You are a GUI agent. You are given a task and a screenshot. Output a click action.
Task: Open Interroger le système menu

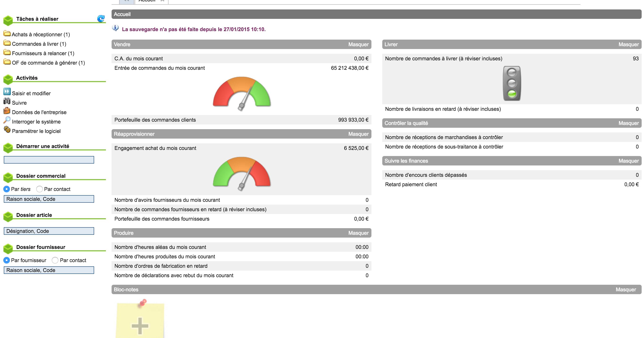pyautogui.click(x=36, y=122)
